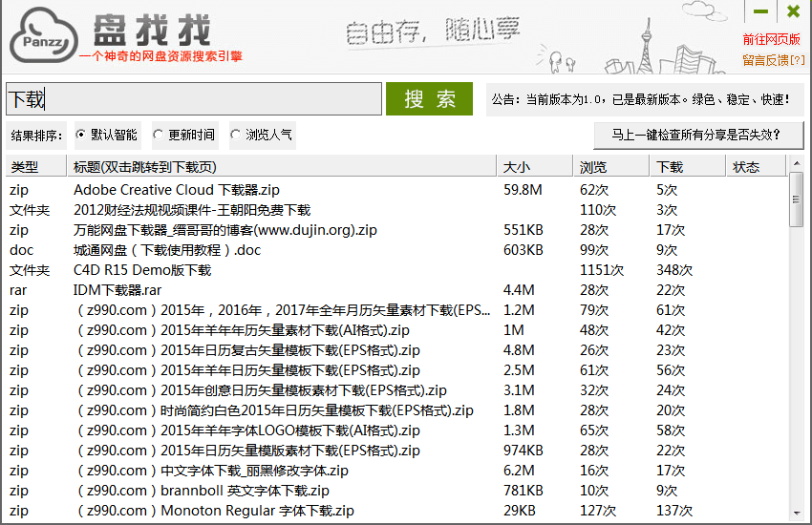The width and height of the screenshot is (812, 525).
Task: Select row 2015年羊年年历矢量素材下载(AI格式).zip
Action: click(396, 330)
